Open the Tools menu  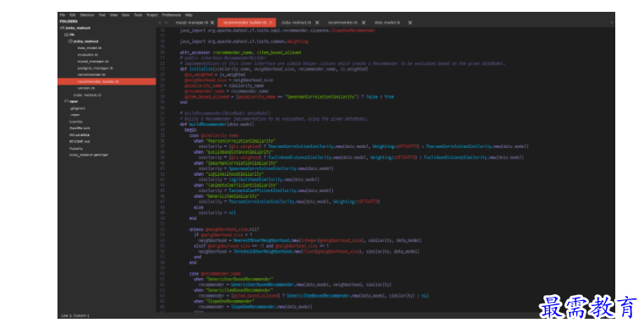(x=138, y=14)
